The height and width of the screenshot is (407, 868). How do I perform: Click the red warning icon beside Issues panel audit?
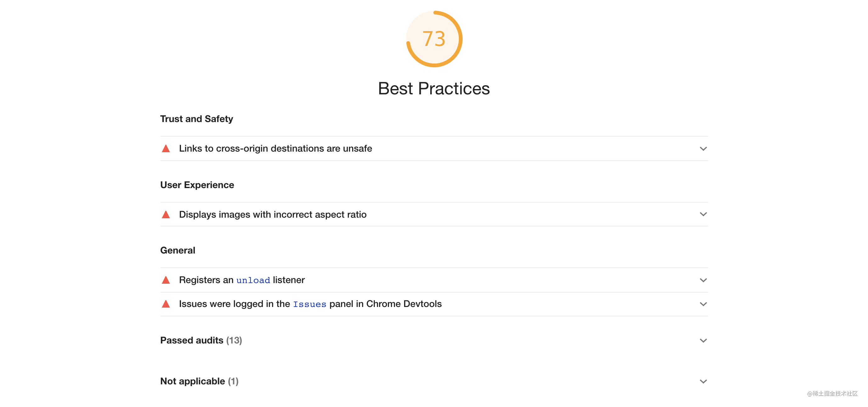166,304
